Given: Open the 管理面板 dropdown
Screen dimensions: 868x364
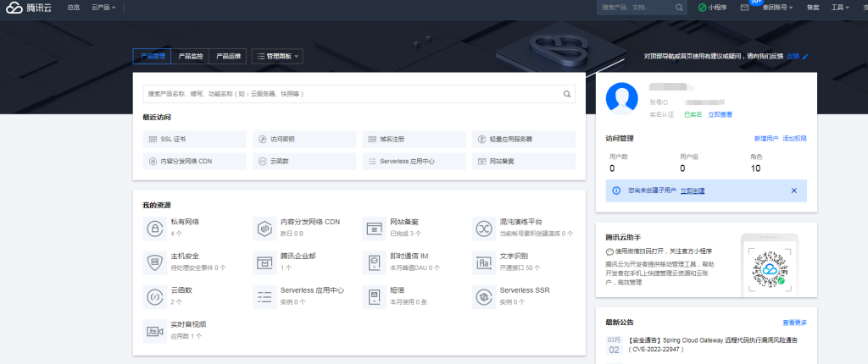Looking at the screenshot, I should (x=277, y=57).
